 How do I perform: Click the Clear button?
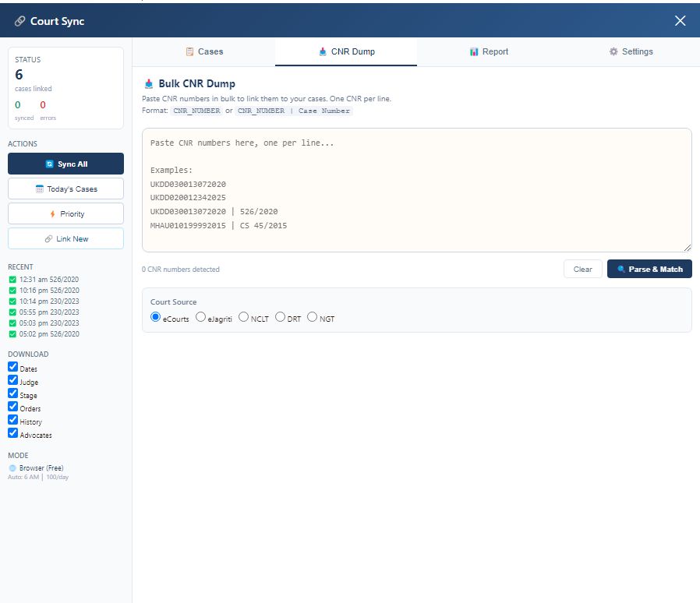pyautogui.click(x=582, y=269)
